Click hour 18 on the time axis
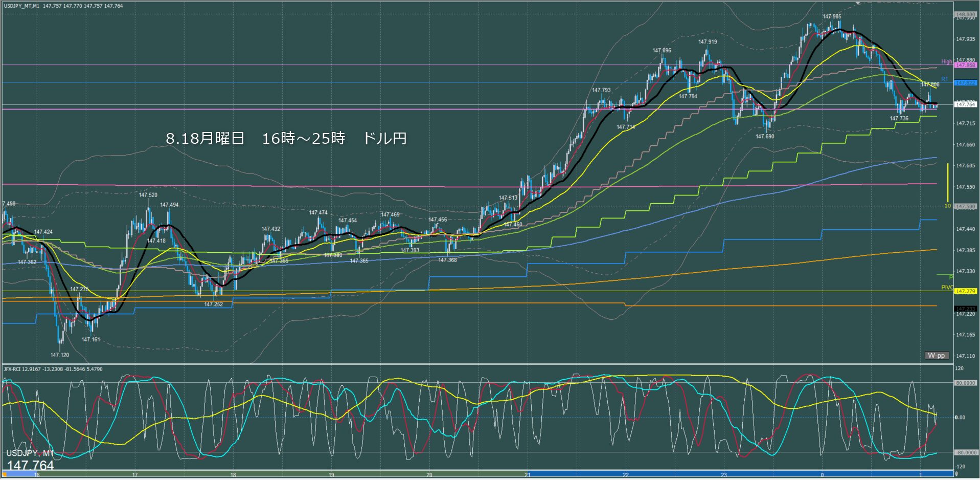This screenshot has width=980, height=480. tap(233, 475)
